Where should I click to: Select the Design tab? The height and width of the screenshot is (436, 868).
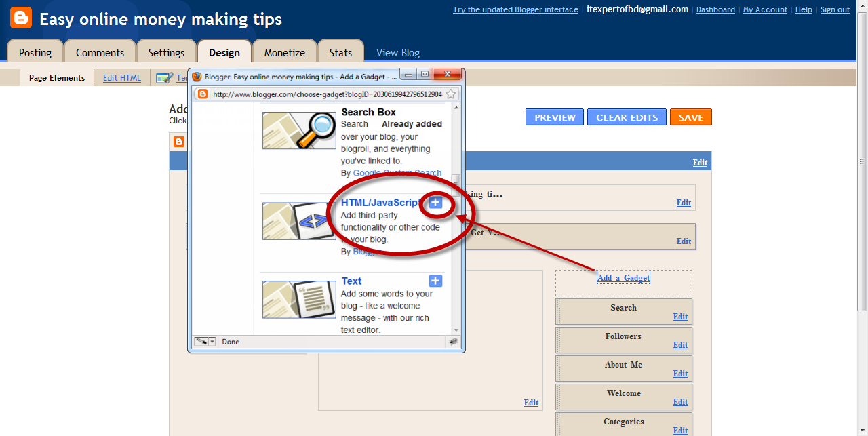pos(224,52)
